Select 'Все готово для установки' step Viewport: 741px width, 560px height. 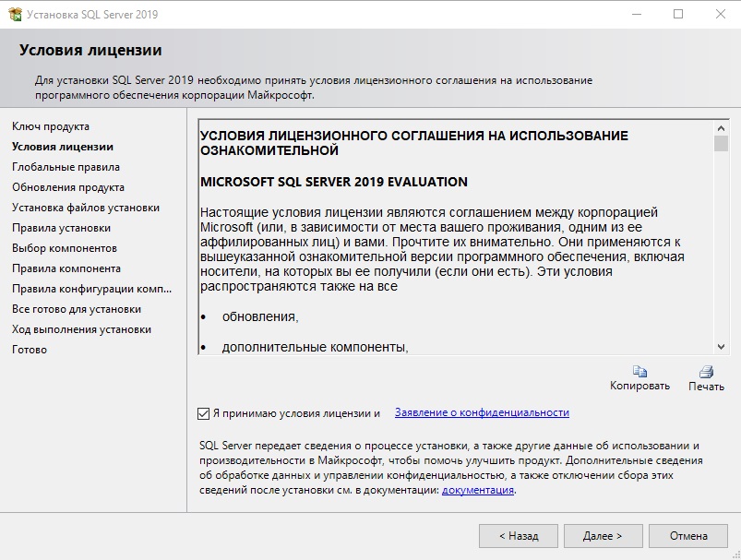click(77, 310)
